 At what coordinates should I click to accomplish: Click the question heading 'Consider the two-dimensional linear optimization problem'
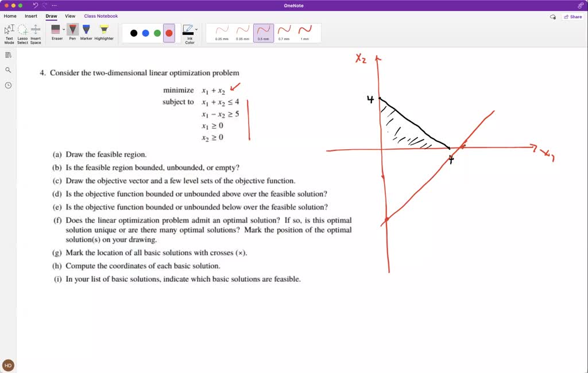coord(144,73)
